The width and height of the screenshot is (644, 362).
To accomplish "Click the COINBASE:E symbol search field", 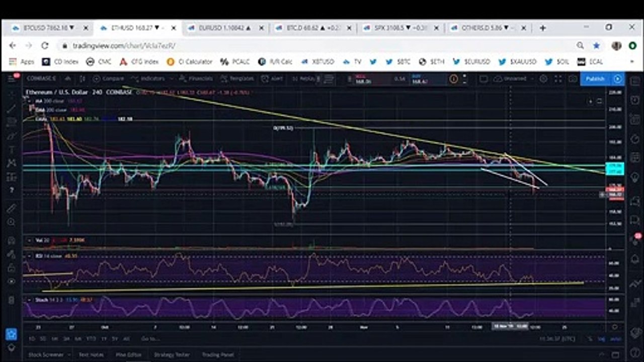I will pyautogui.click(x=41, y=79).
